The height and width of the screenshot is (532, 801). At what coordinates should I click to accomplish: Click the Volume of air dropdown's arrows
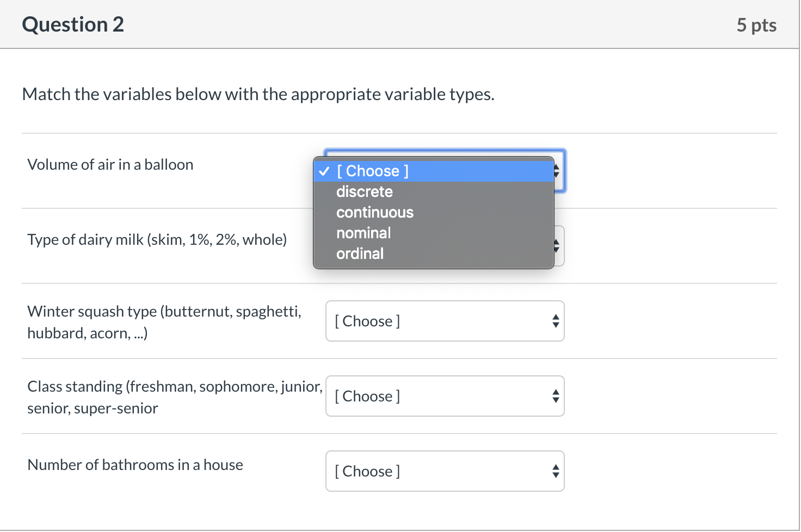(557, 171)
